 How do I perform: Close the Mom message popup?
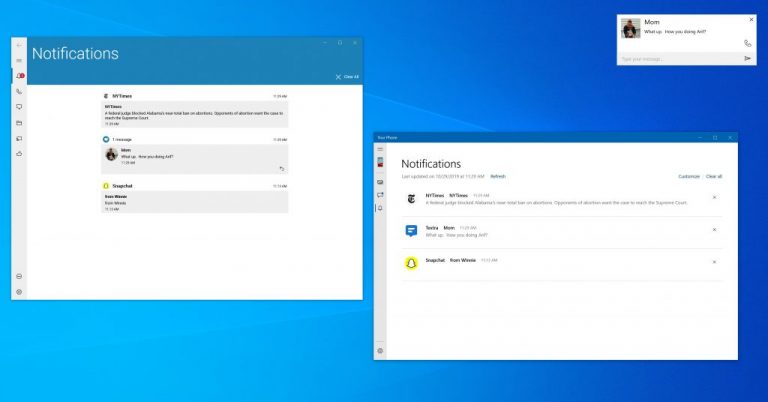point(751,20)
